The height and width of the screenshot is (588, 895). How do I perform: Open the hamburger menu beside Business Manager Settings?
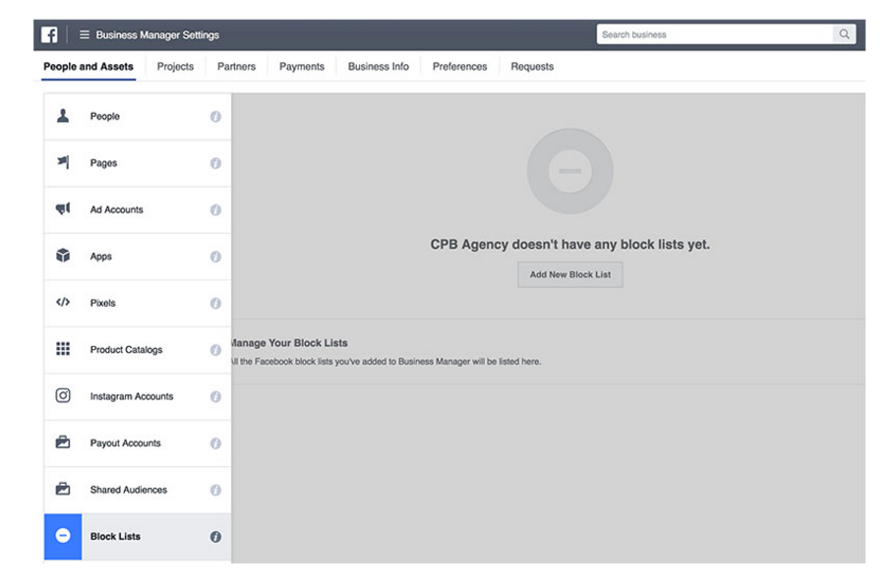coord(85,34)
